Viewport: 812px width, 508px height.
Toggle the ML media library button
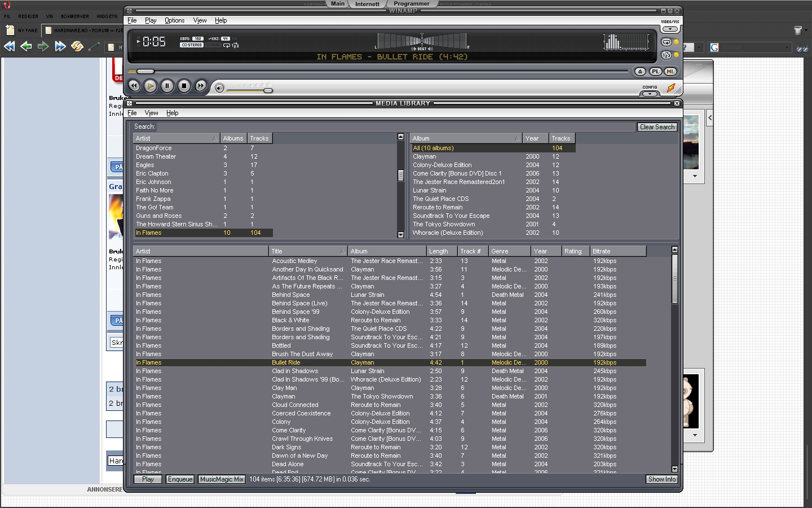[x=670, y=71]
